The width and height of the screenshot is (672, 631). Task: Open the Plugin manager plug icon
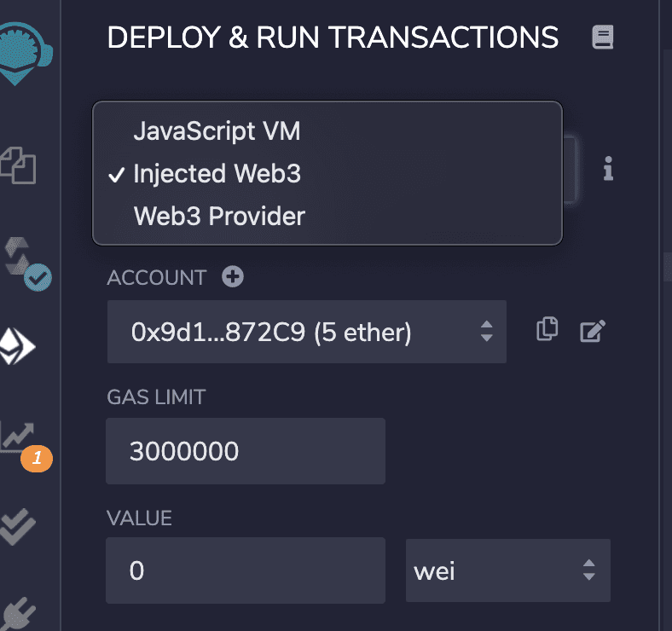(x=17, y=614)
